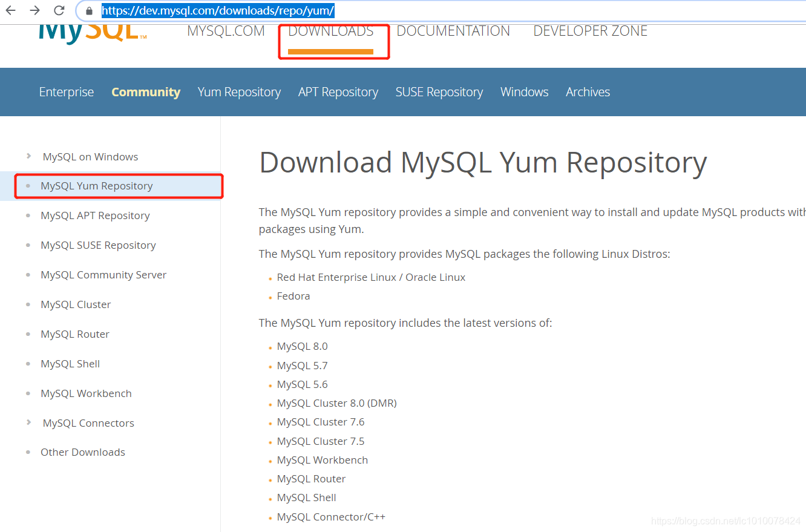Open MySQL Yum Repository sidebar link

pyautogui.click(x=96, y=186)
